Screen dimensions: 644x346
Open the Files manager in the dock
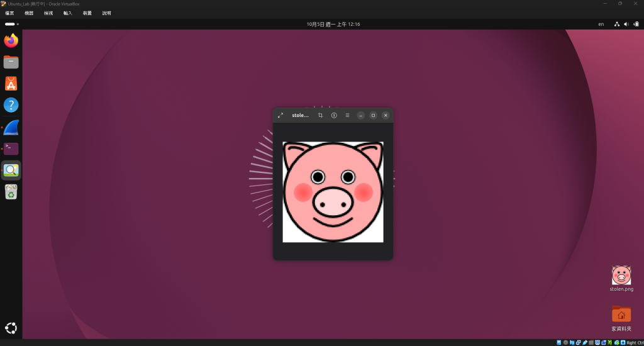click(x=11, y=62)
